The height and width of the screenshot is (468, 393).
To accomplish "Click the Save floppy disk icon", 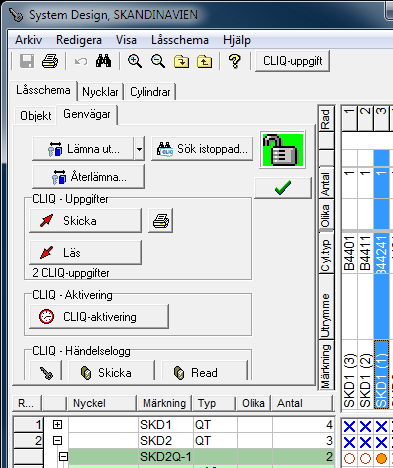I will [27, 61].
